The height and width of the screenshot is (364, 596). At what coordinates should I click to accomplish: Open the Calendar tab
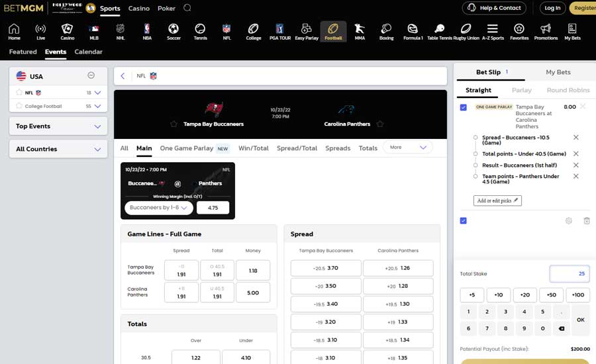(88, 52)
